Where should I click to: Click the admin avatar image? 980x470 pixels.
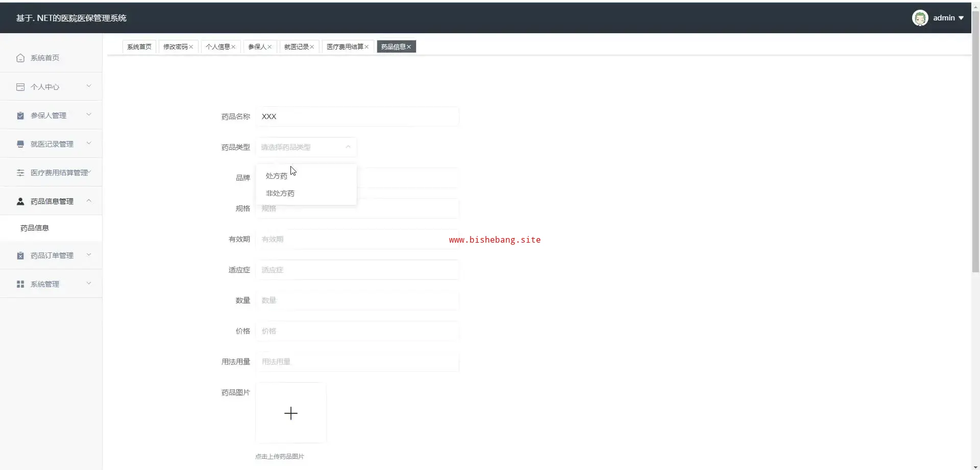click(x=920, y=18)
